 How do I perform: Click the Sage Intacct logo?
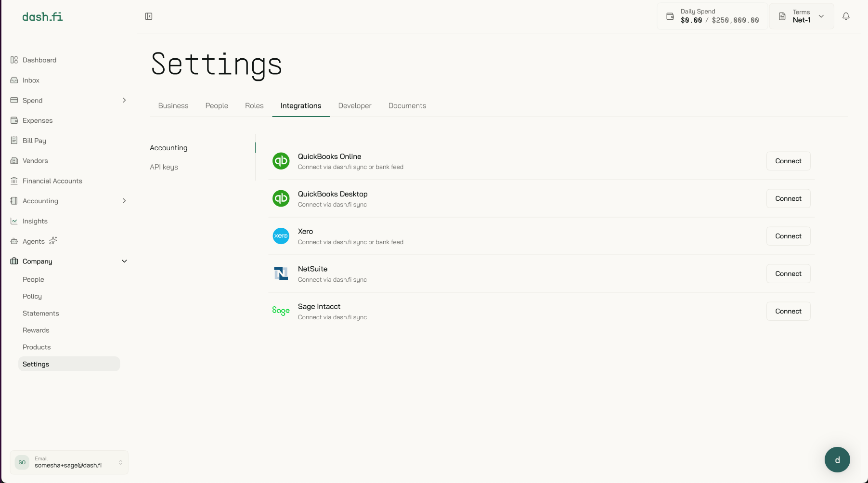point(281,311)
